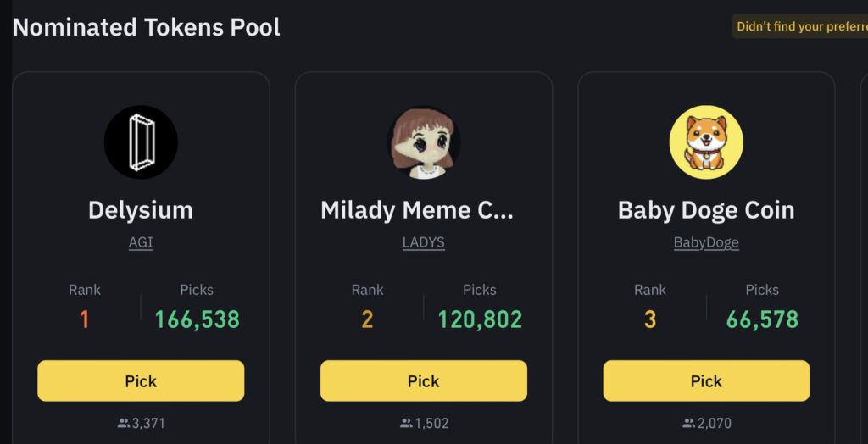Click the "Didn't find your preferred" banner button
This screenshot has width=868, height=444.
coord(800,26)
